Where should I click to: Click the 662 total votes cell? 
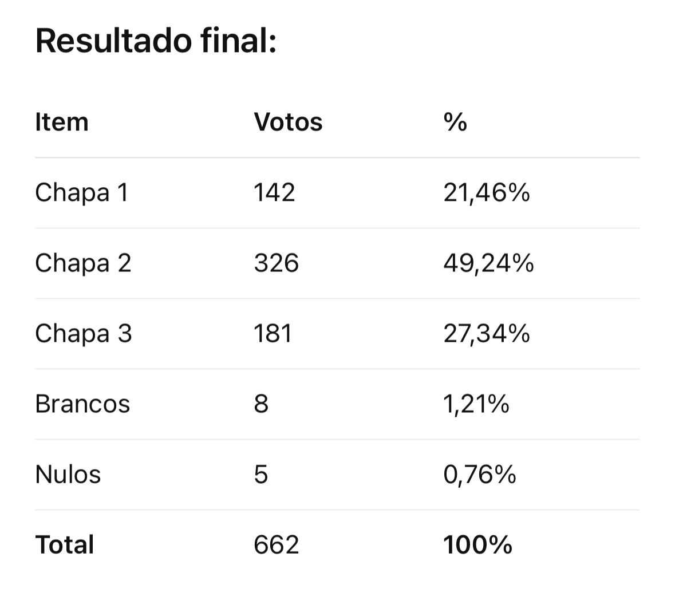276,545
